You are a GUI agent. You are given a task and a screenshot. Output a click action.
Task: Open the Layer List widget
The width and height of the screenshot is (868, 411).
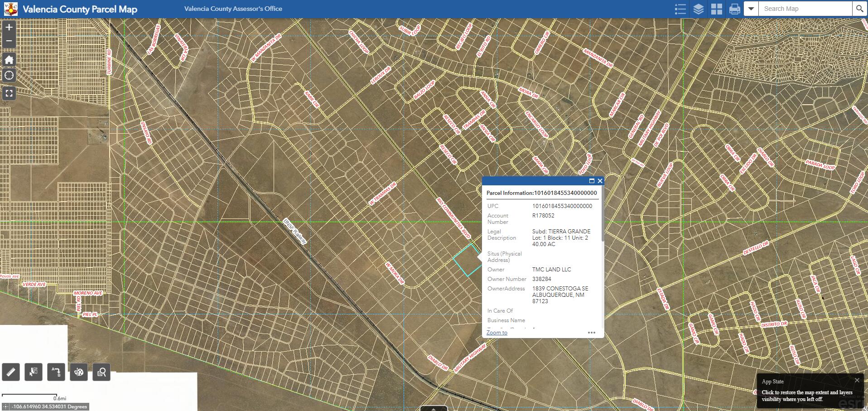[x=698, y=9]
